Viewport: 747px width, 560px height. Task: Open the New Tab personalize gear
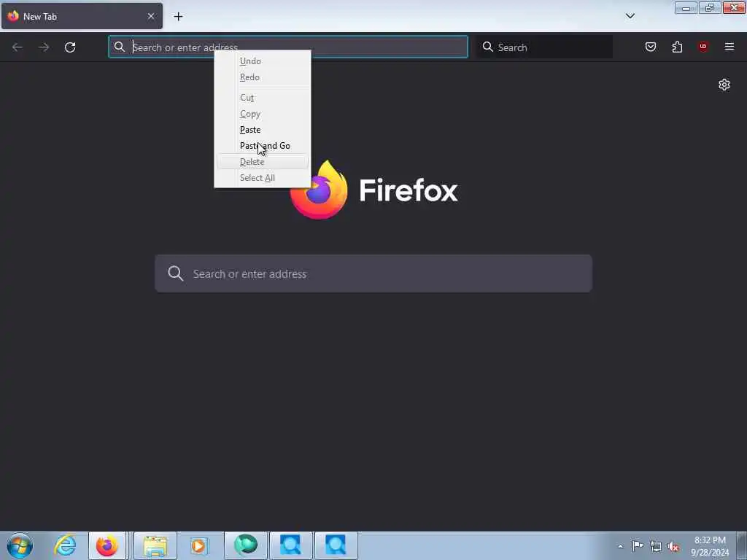(724, 85)
